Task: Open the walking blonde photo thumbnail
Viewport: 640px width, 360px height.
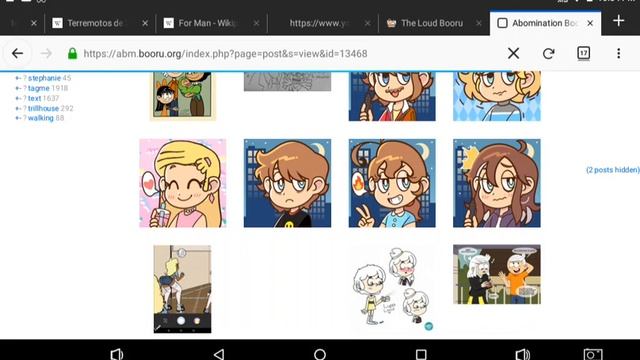Action: coord(182,289)
